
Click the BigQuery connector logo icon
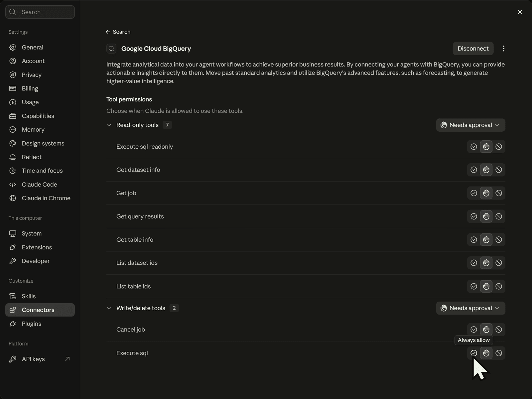pos(111,49)
